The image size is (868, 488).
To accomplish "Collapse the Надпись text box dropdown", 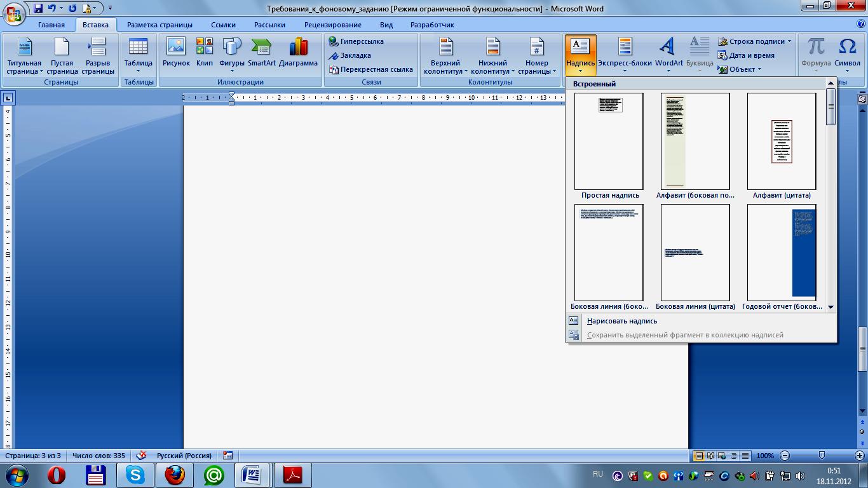I will pyautogui.click(x=580, y=56).
